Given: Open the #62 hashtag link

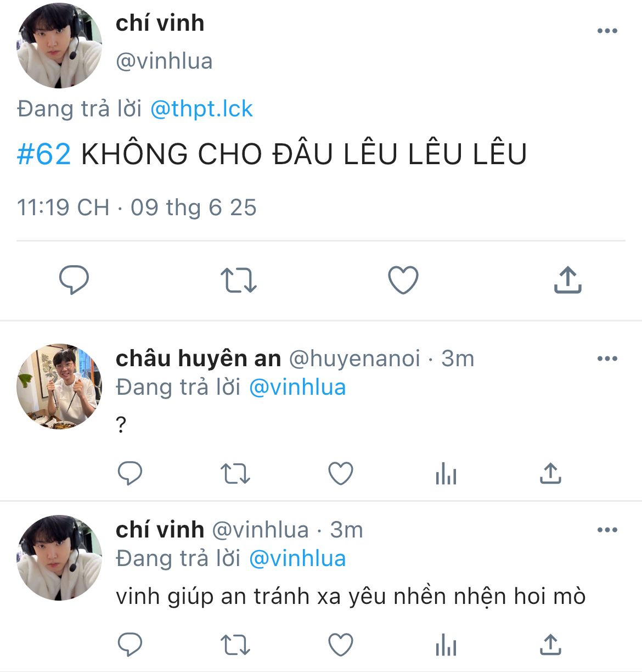Looking at the screenshot, I should tap(44, 154).
